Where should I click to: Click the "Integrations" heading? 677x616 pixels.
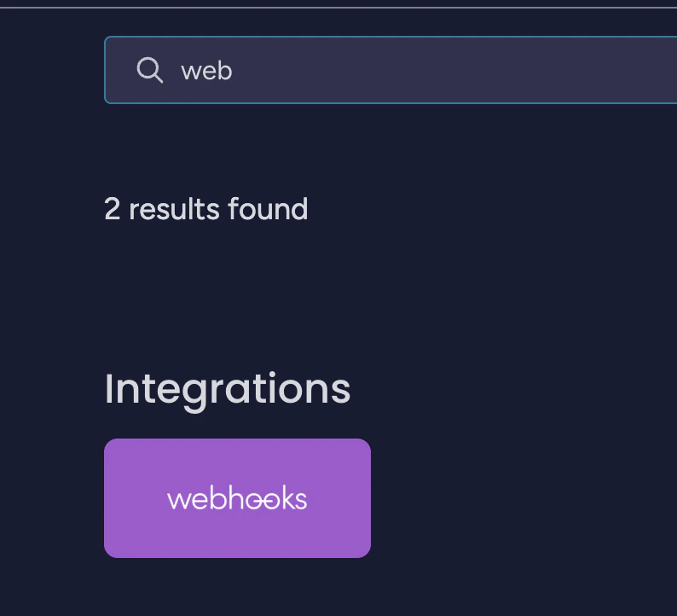pos(227,391)
